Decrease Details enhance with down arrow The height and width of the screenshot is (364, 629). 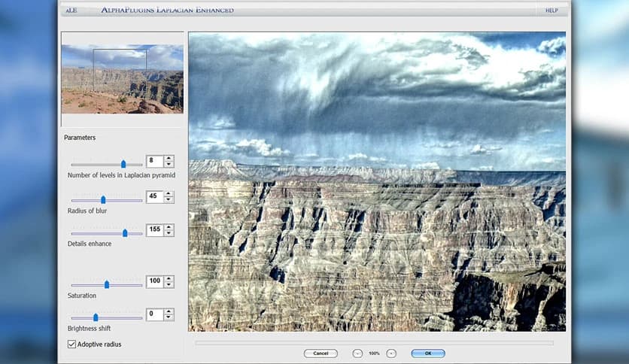[x=169, y=233]
